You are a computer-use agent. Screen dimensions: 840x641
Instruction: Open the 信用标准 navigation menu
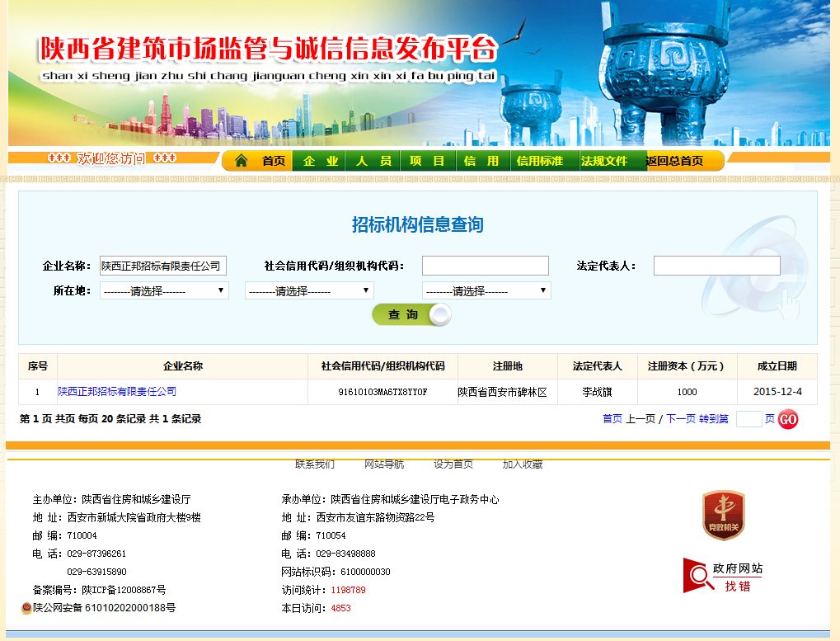pos(540,161)
